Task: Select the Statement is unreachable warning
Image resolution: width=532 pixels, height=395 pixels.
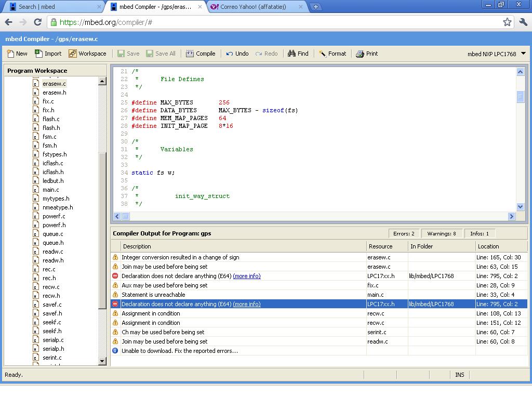Action: click(319, 295)
